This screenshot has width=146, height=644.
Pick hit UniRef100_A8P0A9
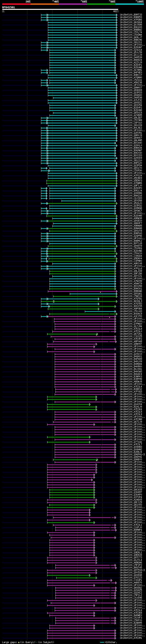(x=131, y=341)
